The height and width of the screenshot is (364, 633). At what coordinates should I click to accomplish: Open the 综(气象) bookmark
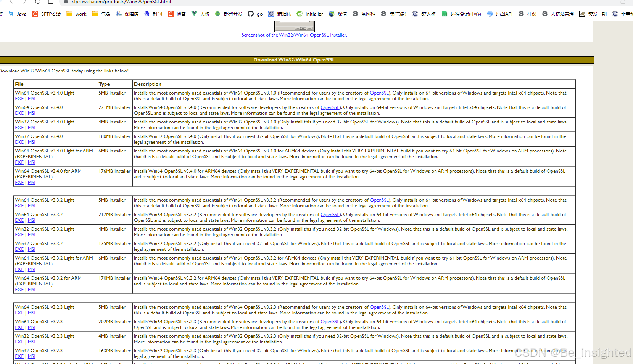pyautogui.click(x=393, y=14)
